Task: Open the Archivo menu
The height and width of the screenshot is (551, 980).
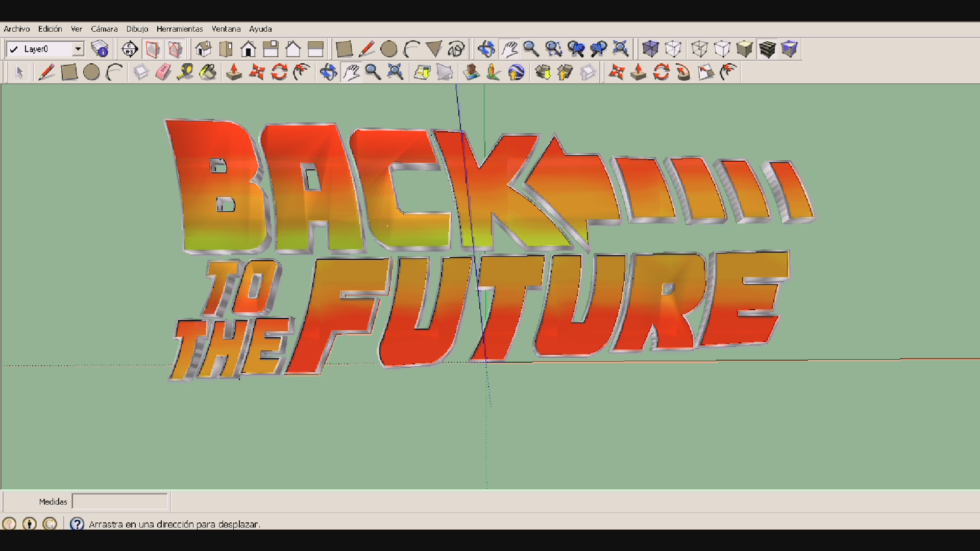Action: (17, 29)
